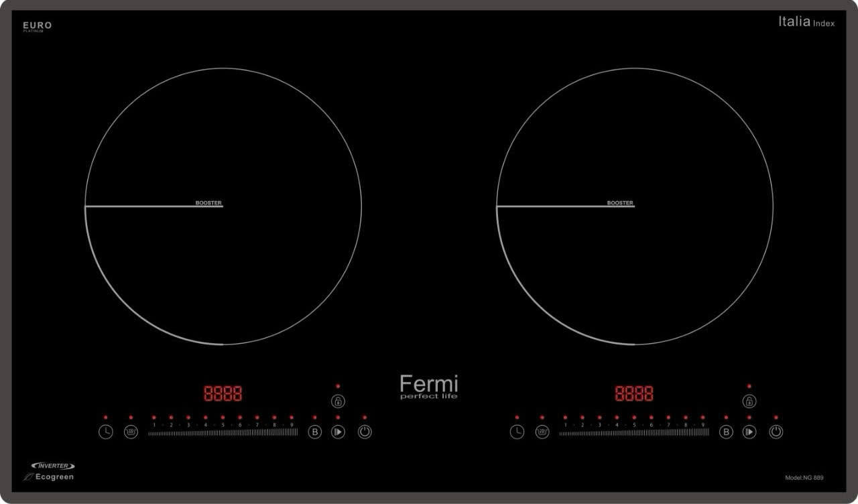Image resolution: width=858 pixels, height=504 pixels.
Task: Select level 3 on the left burner scale
Action: [x=188, y=425]
